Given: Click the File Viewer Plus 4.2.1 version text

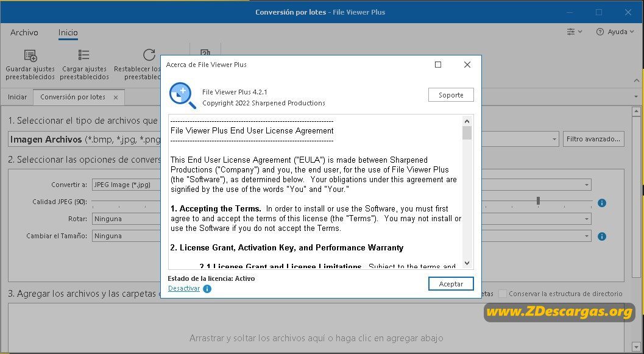Looking at the screenshot, I should click(235, 92).
